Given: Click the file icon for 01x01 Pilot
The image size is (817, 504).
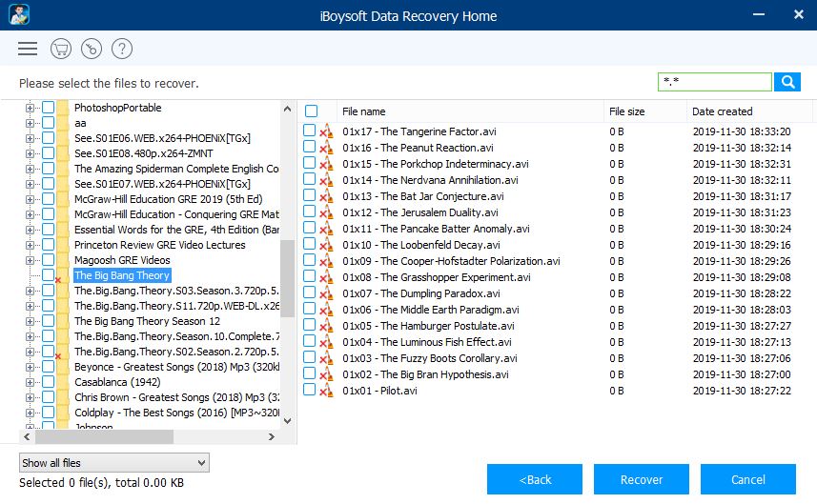Looking at the screenshot, I should coord(327,391).
